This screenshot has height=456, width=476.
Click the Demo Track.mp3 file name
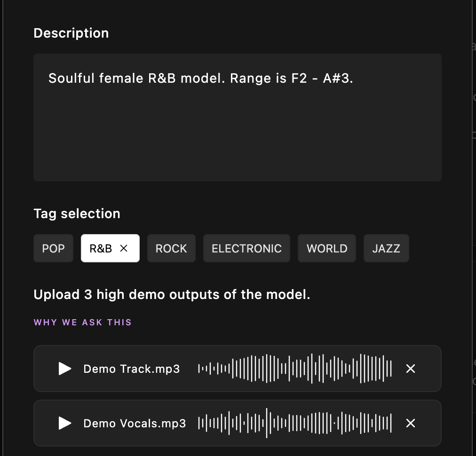point(132,369)
